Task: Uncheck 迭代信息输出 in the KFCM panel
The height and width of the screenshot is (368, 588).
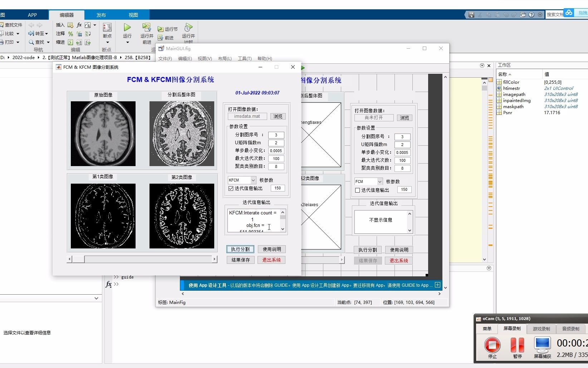Action: click(x=230, y=188)
